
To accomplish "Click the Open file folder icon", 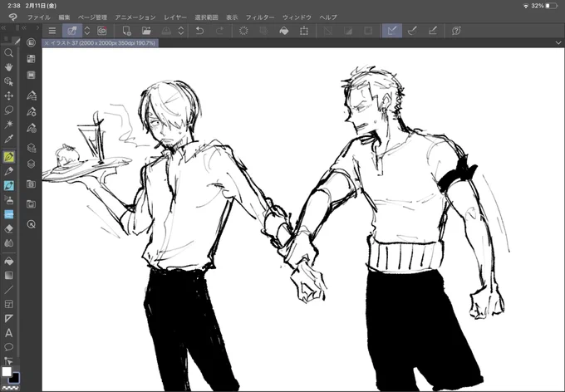I will pyautogui.click(x=146, y=31).
